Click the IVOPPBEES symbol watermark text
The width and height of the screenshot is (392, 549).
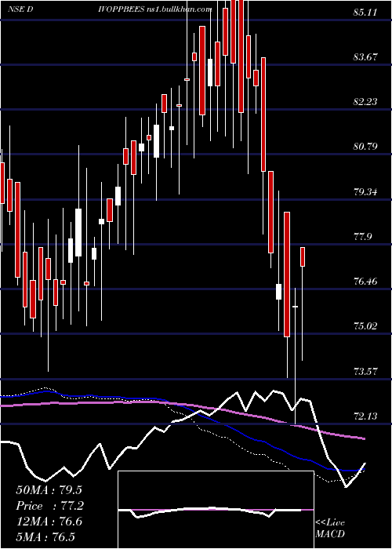(x=122, y=9)
